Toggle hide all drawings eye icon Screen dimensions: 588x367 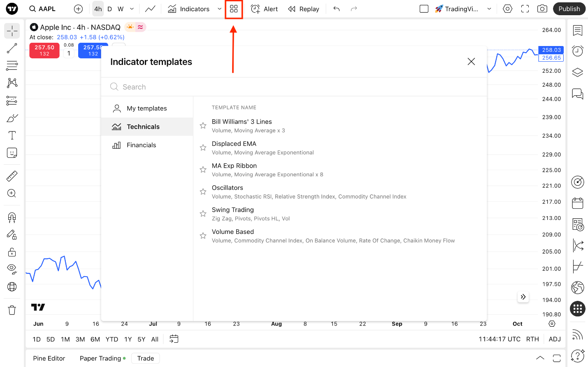point(12,269)
